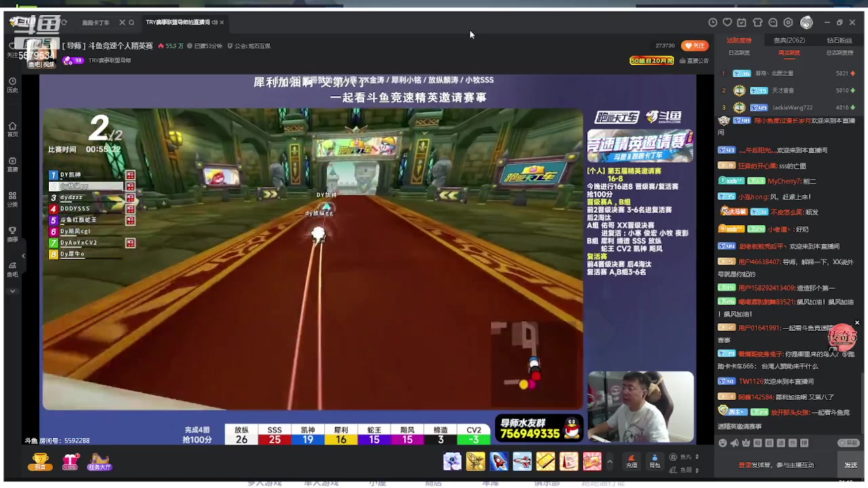
Task: Open messages chat bubble icon in title bar
Action: tap(773, 22)
